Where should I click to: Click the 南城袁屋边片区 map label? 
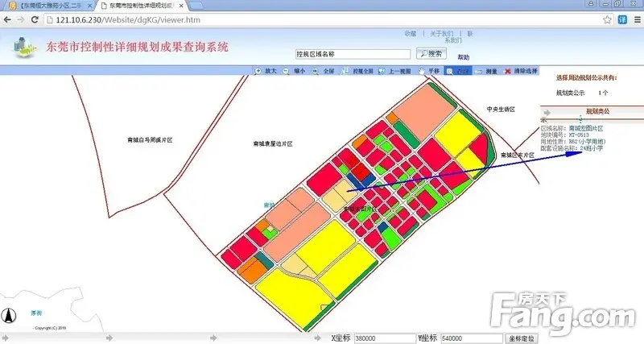(x=273, y=144)
